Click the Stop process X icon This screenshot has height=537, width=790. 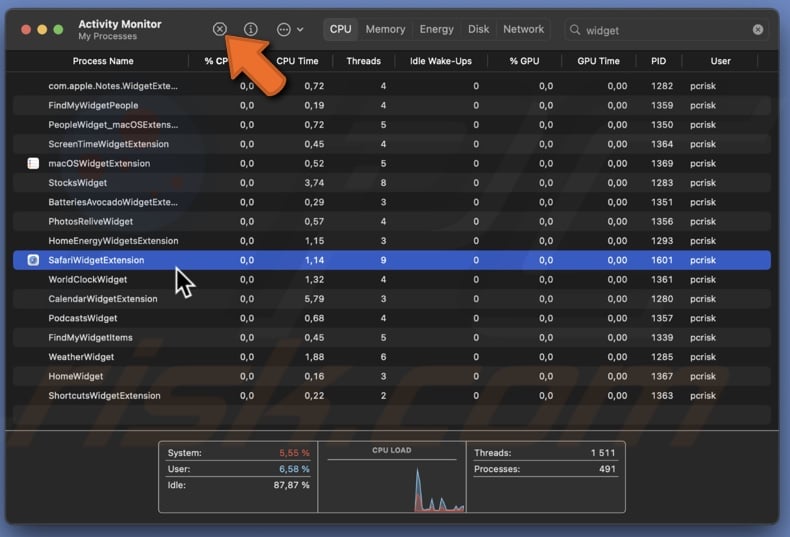click(220, 29)
